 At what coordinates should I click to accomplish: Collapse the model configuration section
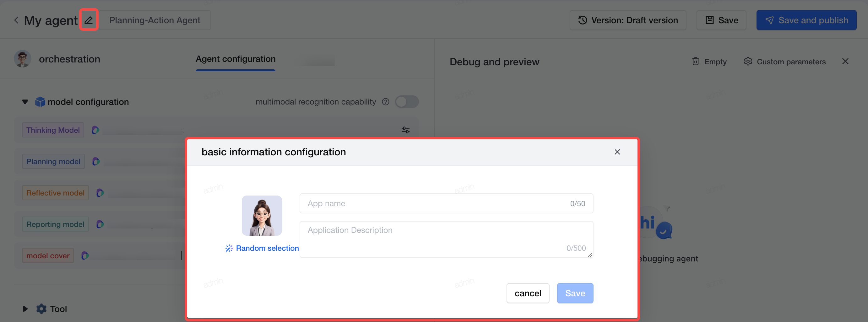coord(25,102)
